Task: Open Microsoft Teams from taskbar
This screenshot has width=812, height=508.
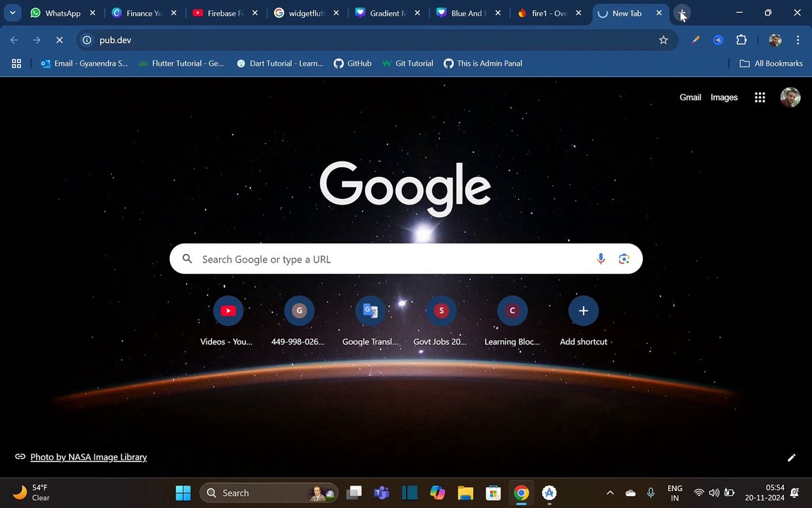Action: click(x=381, y=492)
